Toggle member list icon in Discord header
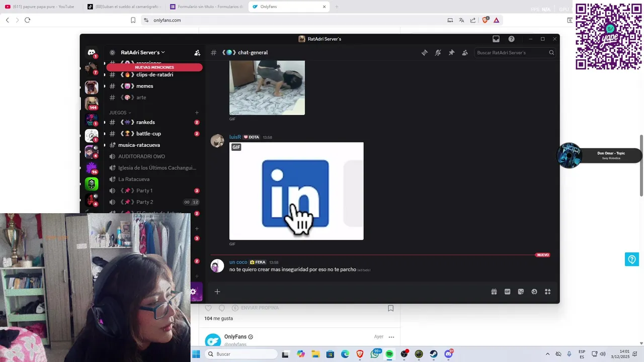This screenshot has height=362, width=644. pos(465,52)
